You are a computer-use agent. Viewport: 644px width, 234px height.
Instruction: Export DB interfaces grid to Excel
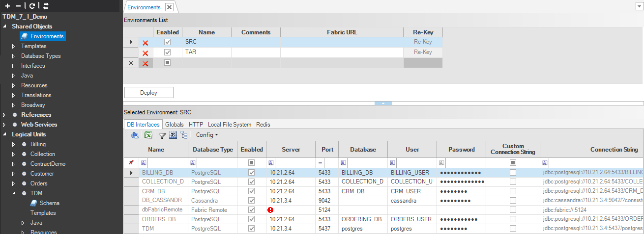tap(148, 135)
